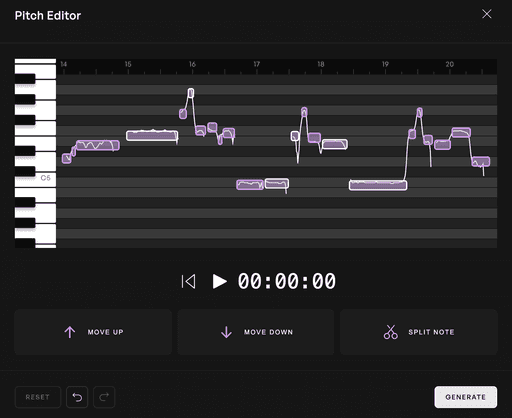
Task: Start playback with the play button
Action: click(219, 282)
